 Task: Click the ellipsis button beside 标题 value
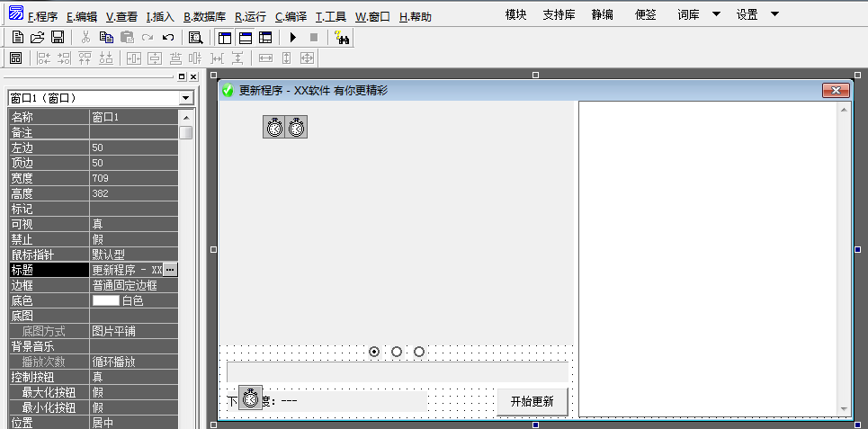point(170,270)
